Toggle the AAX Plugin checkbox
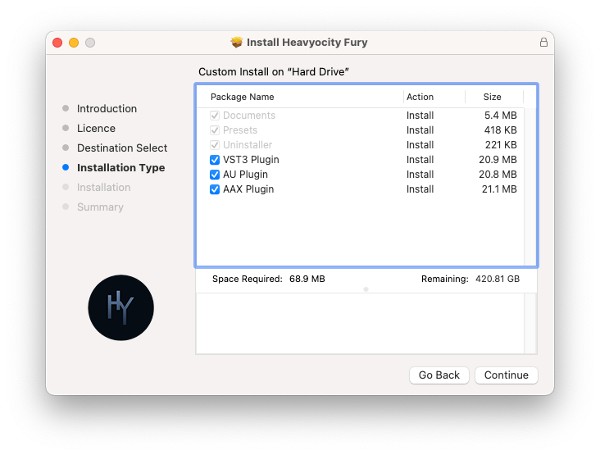This screenshot has height=456, width=600. (x=215, y=189)
